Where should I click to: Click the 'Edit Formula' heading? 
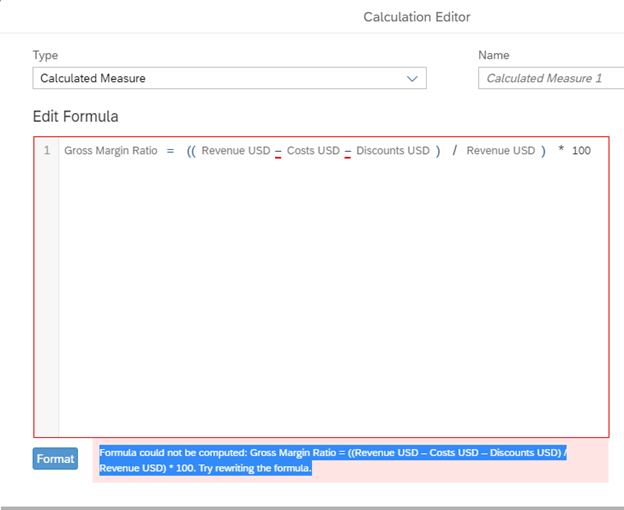coord(76,117)
